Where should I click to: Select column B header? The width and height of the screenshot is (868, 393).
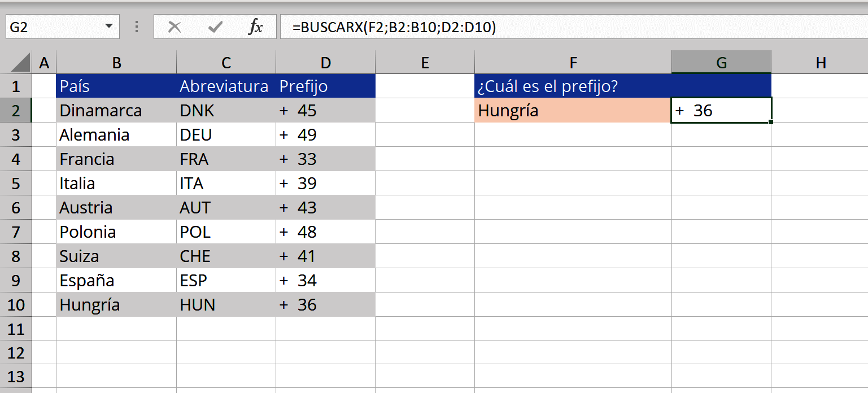[x=116, y=63]
